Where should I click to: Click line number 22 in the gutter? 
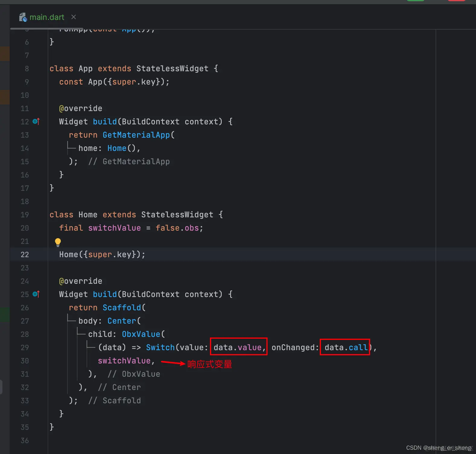pyautogui.click(x=25, y=254)
